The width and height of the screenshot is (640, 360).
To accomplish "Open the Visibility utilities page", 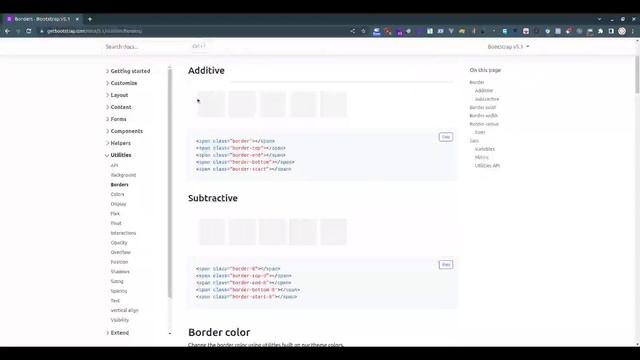I will click(x=120, y=320).
